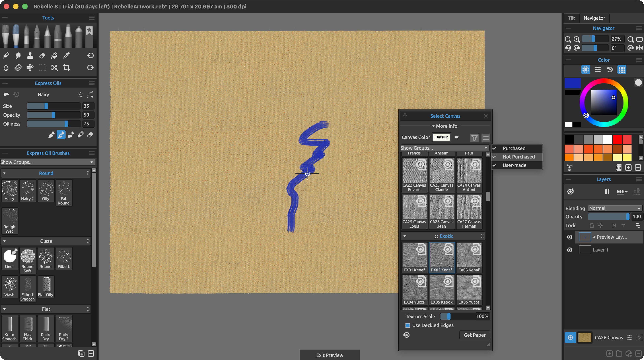
Task: Select the Smudge tool icon
Action: [18, 55]
